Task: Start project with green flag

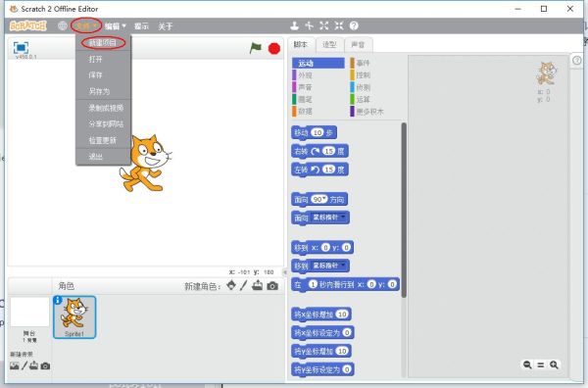Action: pos(256,48)
